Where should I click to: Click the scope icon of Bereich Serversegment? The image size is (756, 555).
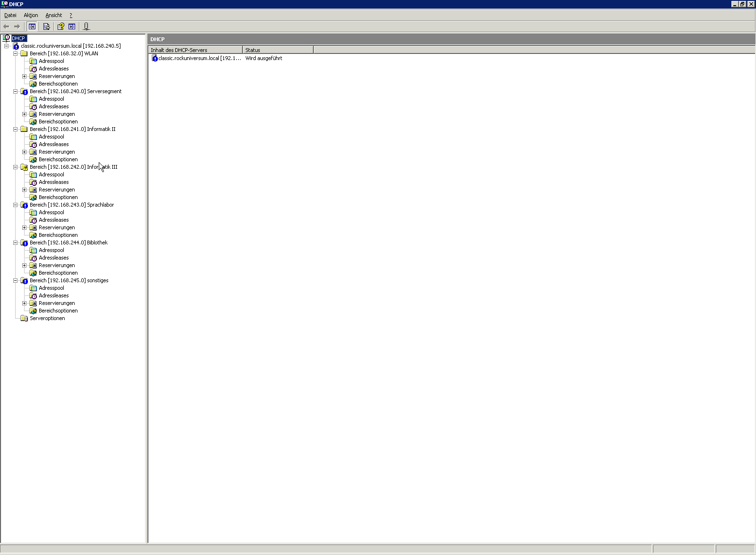24,91
